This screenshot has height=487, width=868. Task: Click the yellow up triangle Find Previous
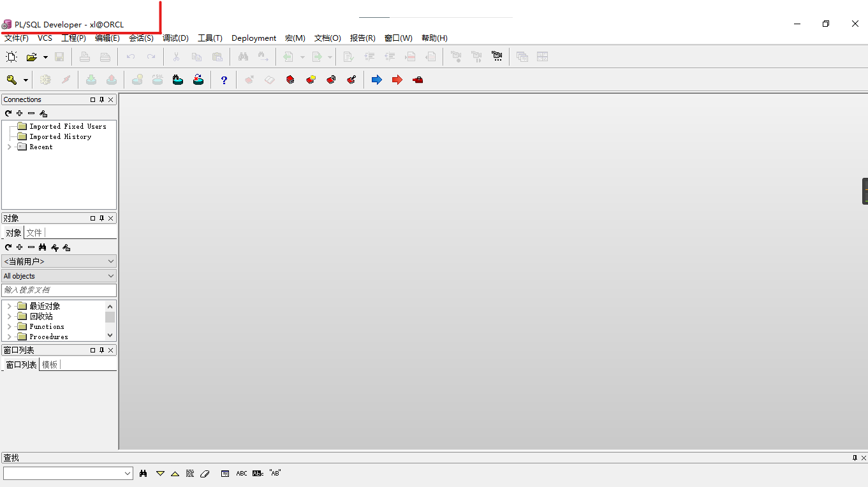[175, 474]
